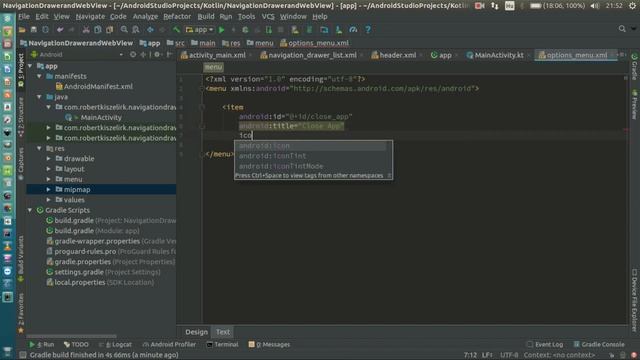Collapse the manifests folder
Screen dimensions: 640x360
[x=40, y=76]
